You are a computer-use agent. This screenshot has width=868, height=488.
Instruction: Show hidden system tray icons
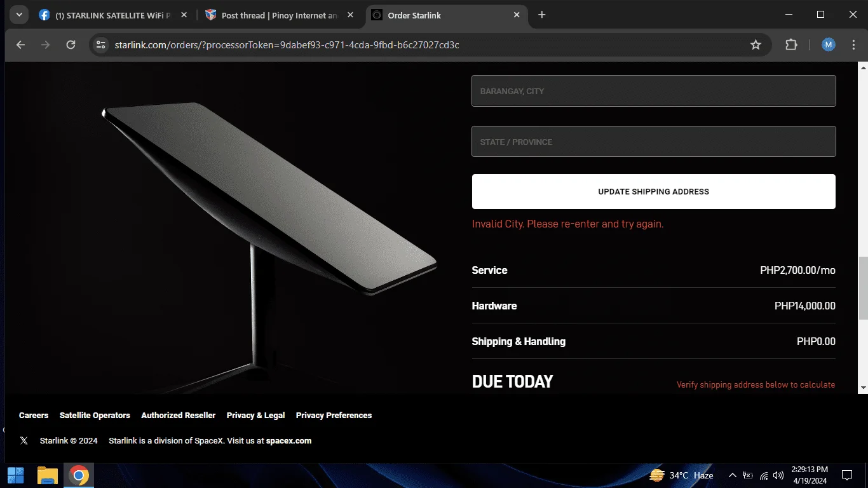click(732, 475)
